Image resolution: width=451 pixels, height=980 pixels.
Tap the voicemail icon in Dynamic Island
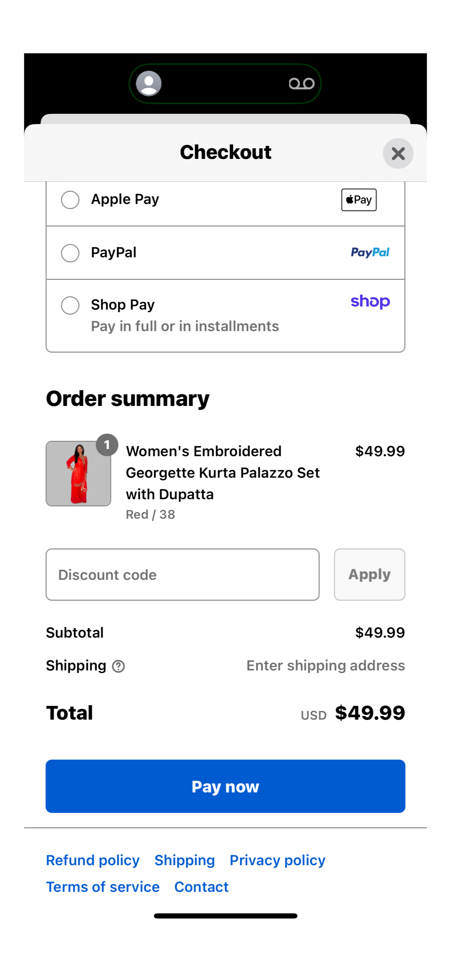(302, 83)
